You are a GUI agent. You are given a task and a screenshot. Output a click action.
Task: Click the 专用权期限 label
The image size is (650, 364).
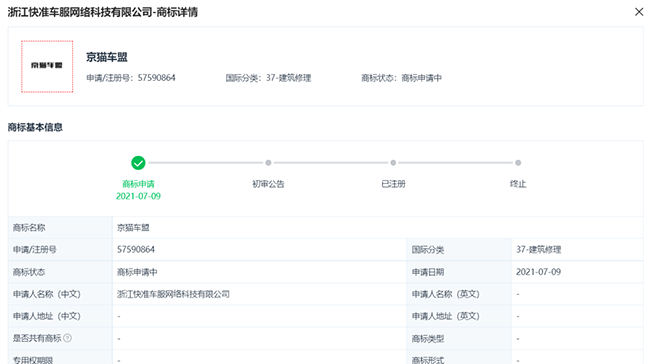(x=33, y=360)
